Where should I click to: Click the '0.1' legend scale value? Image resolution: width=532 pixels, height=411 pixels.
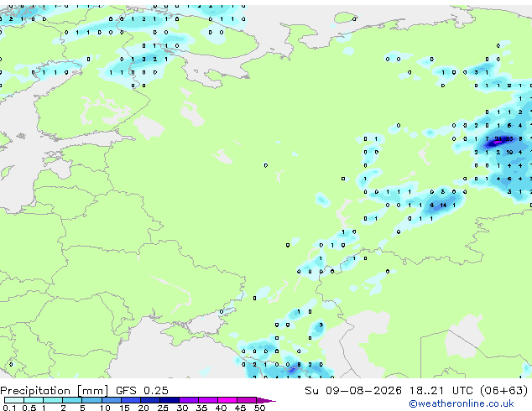click(9, 408)
